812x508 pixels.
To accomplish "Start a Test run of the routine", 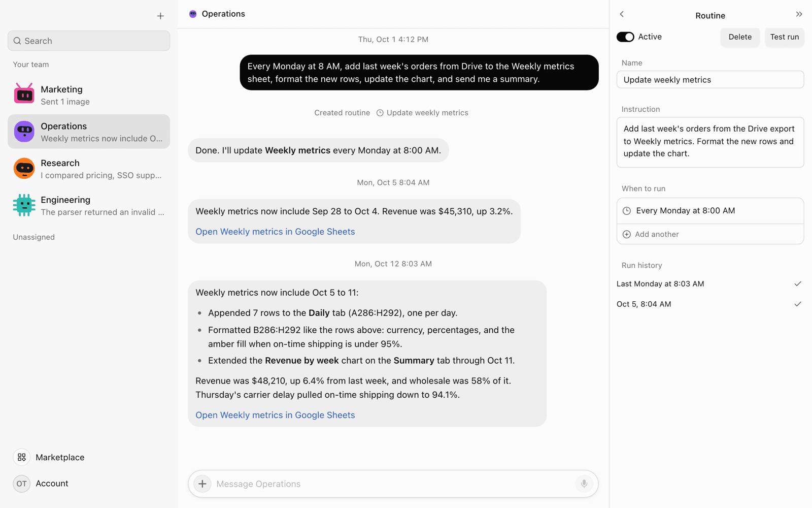I will point(784,37).
